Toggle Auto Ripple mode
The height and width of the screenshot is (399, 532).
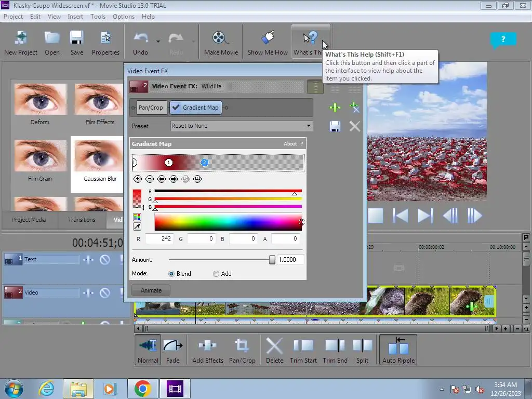point(398,350)
